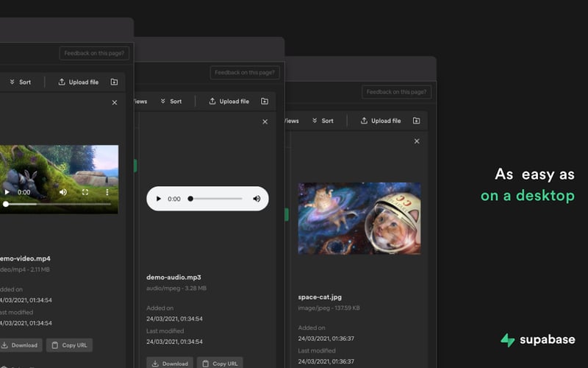Click the space-cat Added on date 24/03/2021, 01:36:37
The image size is (588, 368).
(x=326, y=339)
